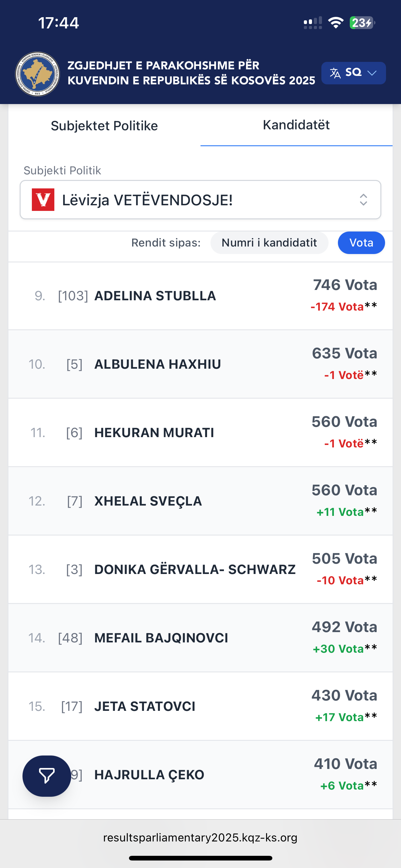
Task: Tap the battery charging indicator
Action: tap(362, 23)
